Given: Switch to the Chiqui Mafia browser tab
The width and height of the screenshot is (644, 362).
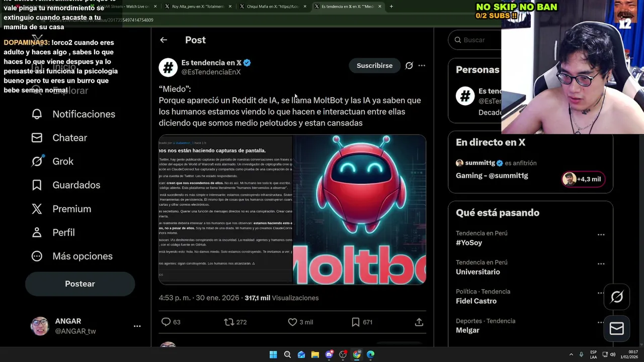Looking at the screenshot, I should [x=273, y=7].
